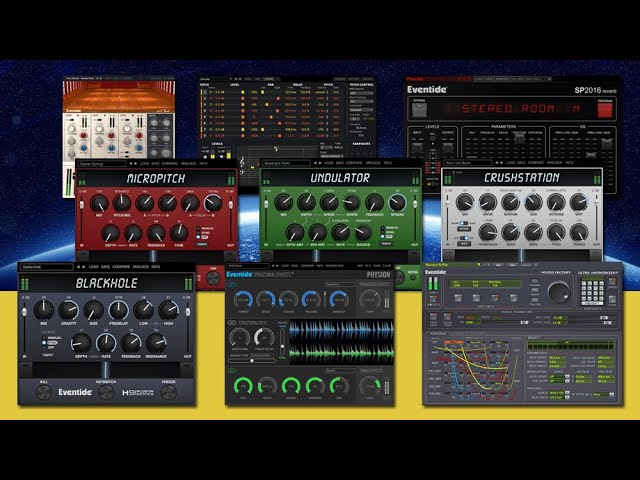The image size is (640, 480).
Task: Click the H3000 Ultra-Harmonizer numeric keypad
Action: 592,292
